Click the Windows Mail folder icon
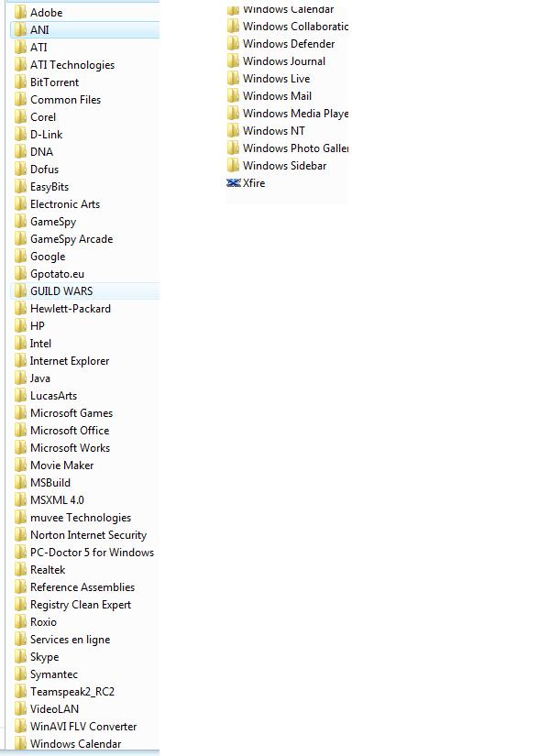Screen dimensions: 550x756 233,95
